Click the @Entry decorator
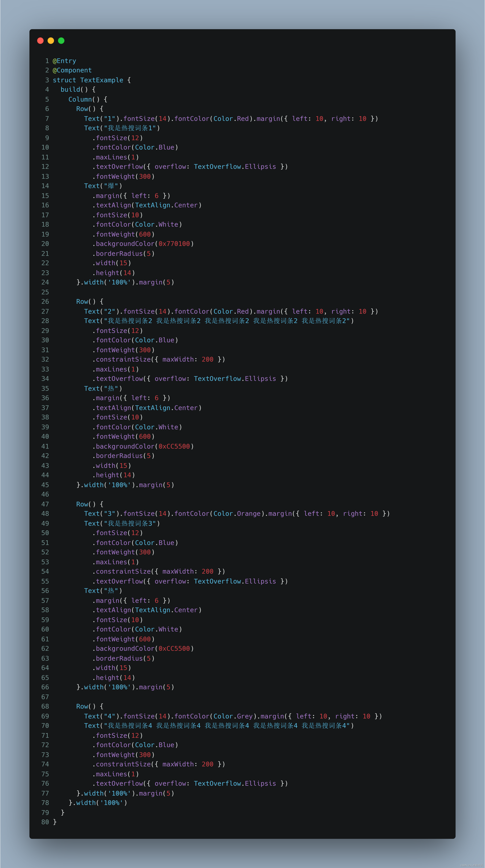This screenshot has width=485, height=868. [x=64, y=61]
